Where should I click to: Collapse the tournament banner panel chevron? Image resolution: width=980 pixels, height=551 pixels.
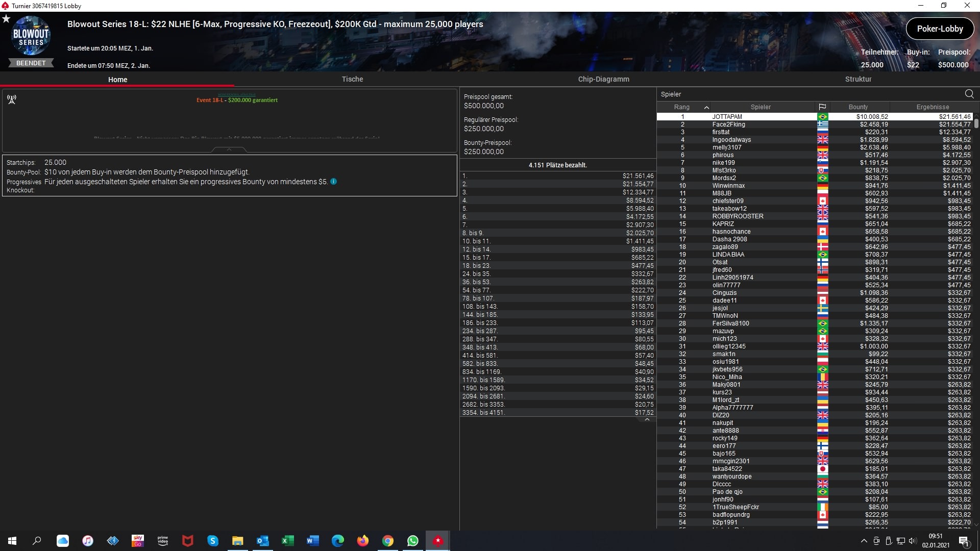(x=229, y=149)
